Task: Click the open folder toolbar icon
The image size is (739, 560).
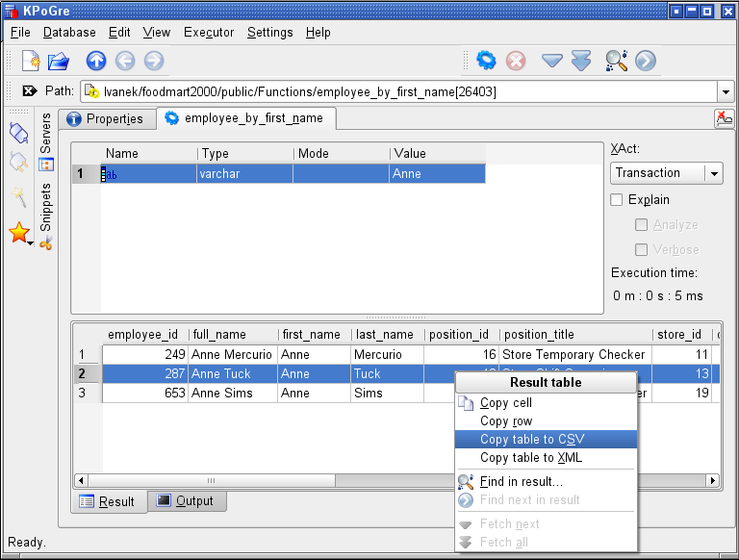Action: pyautogui.click(x=59, y=61)
